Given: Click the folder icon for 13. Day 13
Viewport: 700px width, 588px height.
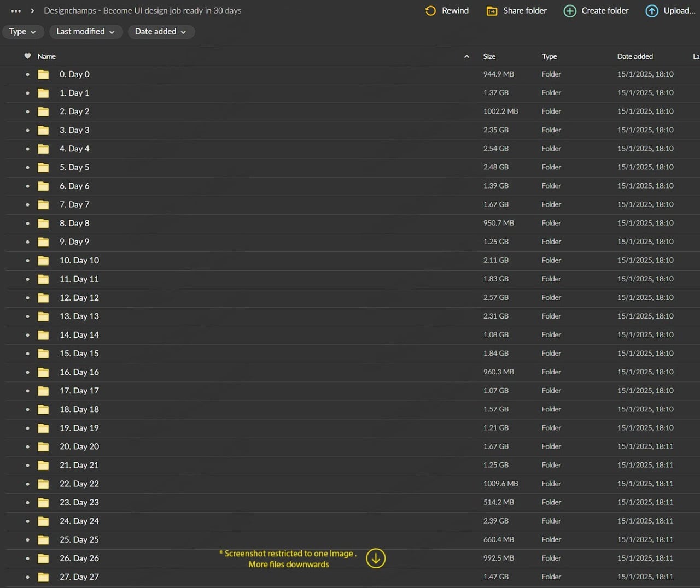Looking at the screenshot, I should point(43,316).
